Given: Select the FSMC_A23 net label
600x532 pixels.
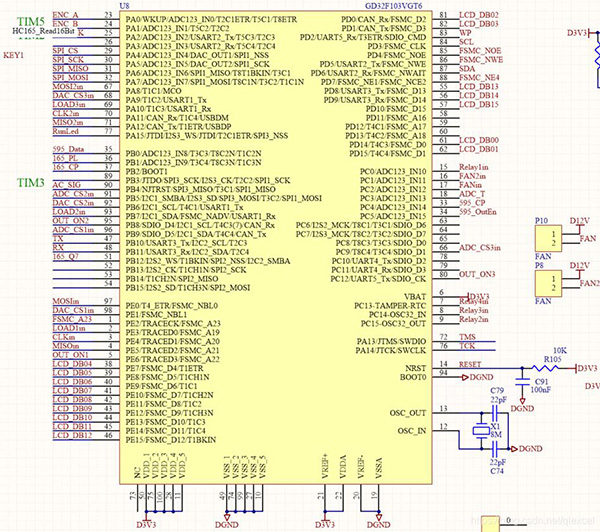Looking at the screenshot, I should [72, 319].
